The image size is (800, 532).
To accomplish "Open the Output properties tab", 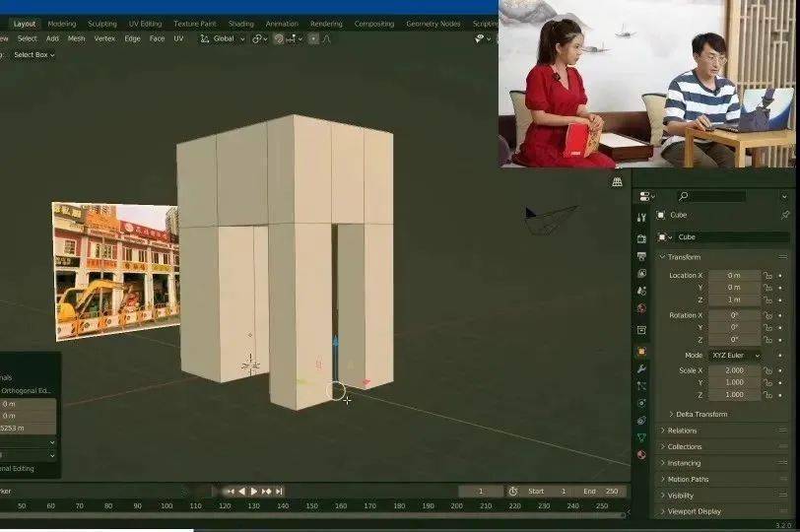I will [641, 256].
